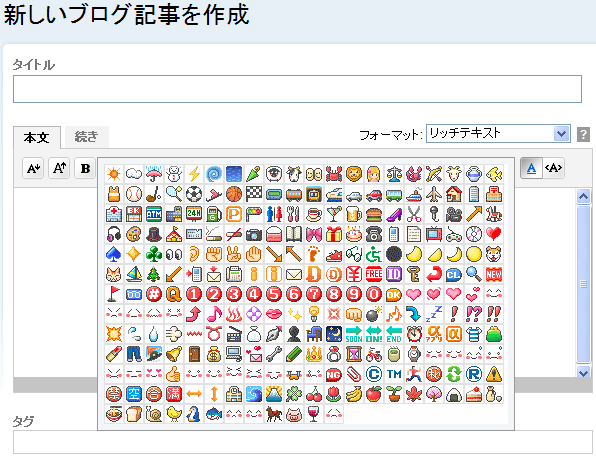
Task: Insert the bomb emoji
Action: pos(374,314)
